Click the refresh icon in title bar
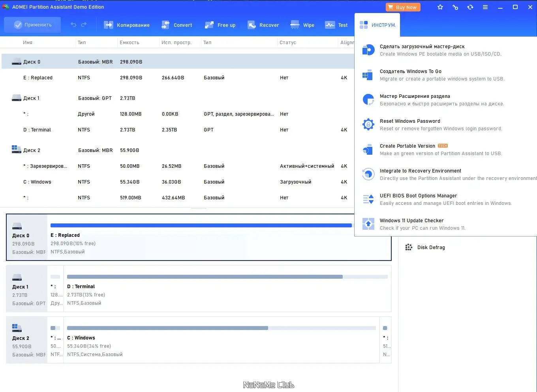The image size is (537, 392). (x=470, y=7)
